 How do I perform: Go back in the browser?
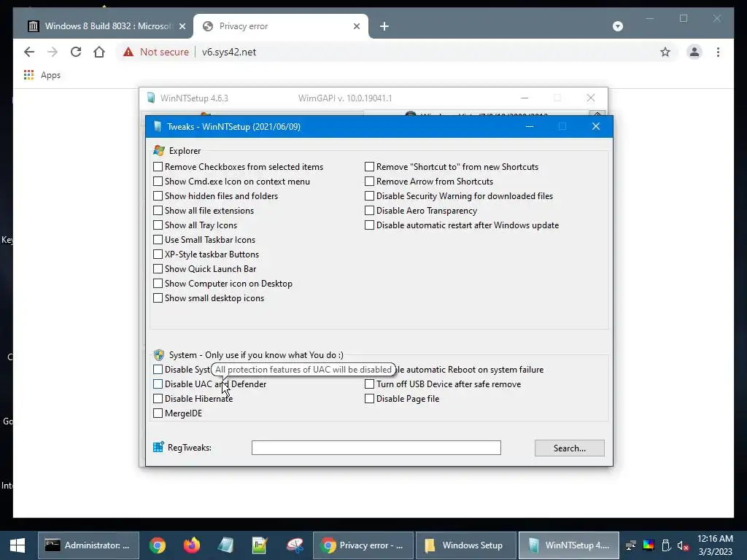(x=29, y=52)
